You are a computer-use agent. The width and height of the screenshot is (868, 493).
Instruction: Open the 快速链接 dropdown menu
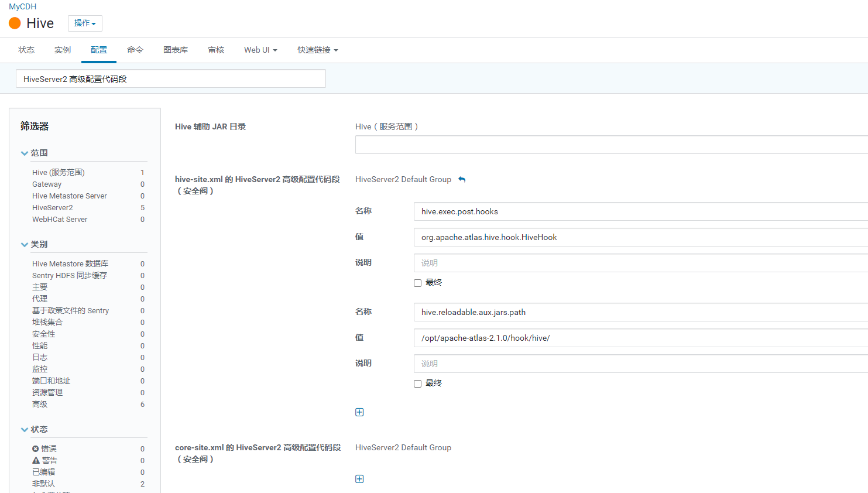tap(317, 50)
